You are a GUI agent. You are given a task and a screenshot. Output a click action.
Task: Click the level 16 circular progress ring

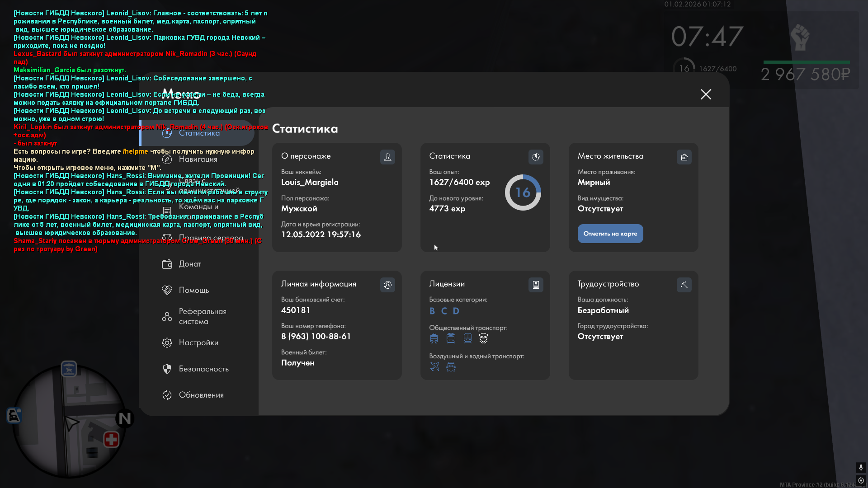pyautogui.click(x=523, y=192)
